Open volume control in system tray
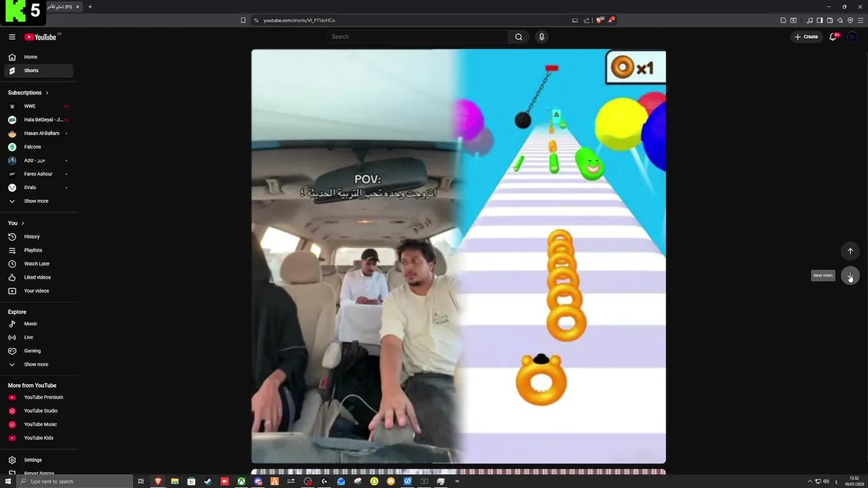Image resolution: width=868 pixels, height=488 pixels. point(826,481)
